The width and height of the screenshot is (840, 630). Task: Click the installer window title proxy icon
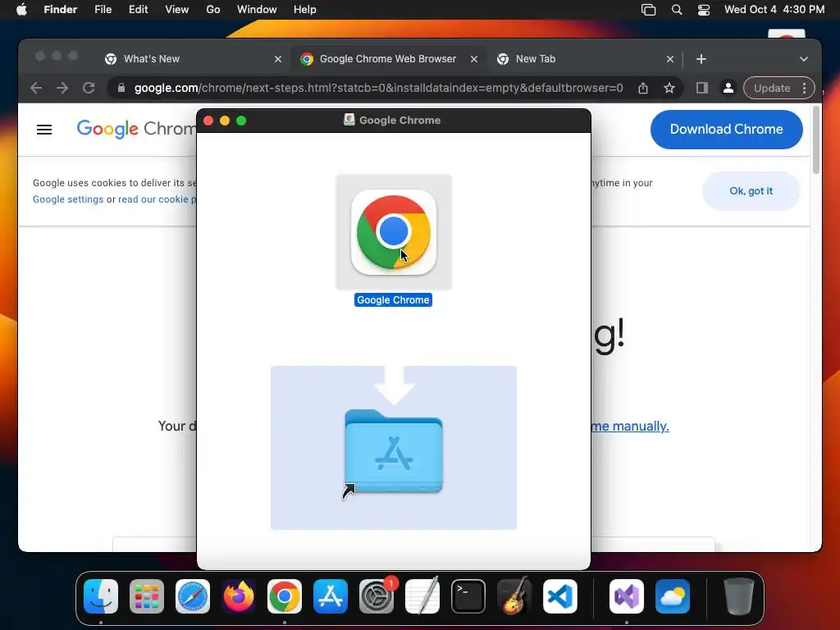(x=349, y=120)
